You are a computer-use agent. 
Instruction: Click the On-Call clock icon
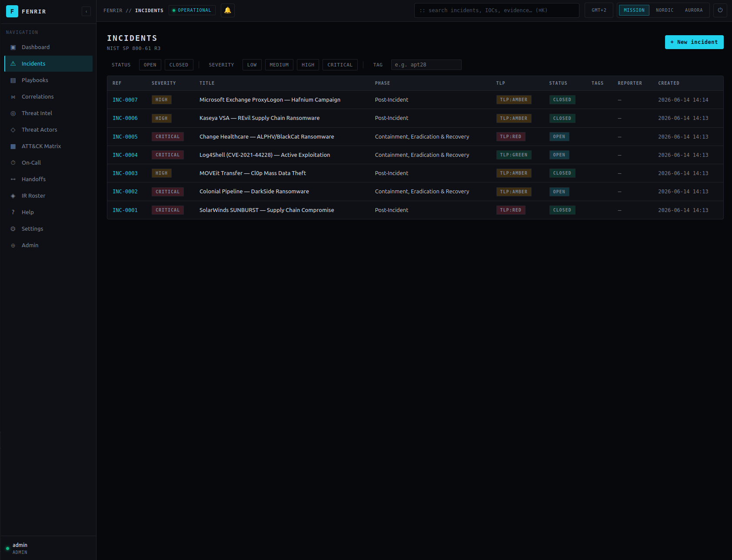pos(13,162)
